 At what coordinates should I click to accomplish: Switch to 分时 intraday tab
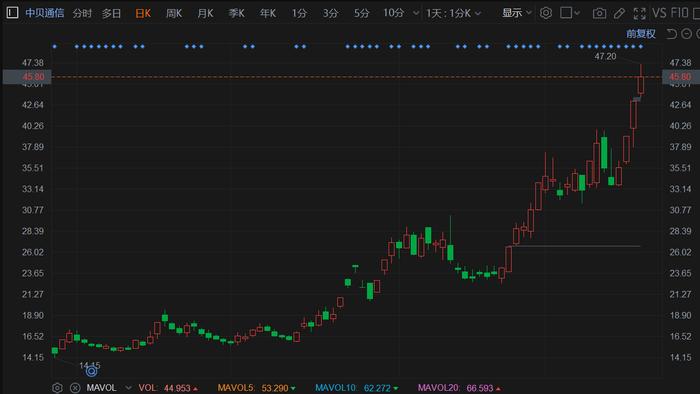point(82,13)
